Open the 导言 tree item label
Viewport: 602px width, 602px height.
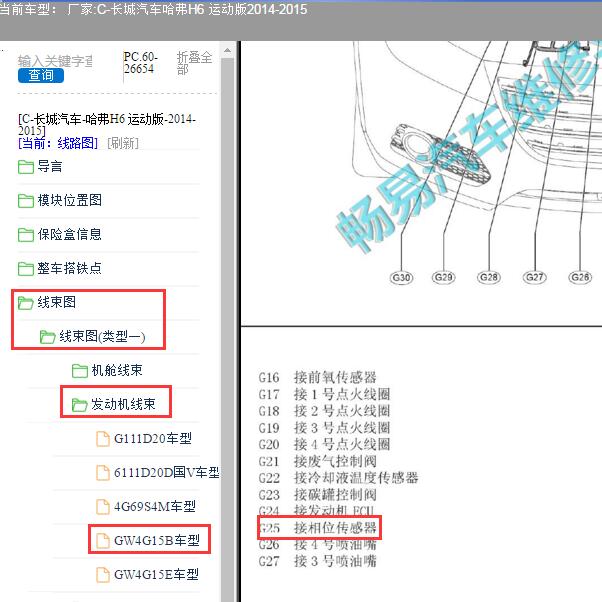(50, 167)
